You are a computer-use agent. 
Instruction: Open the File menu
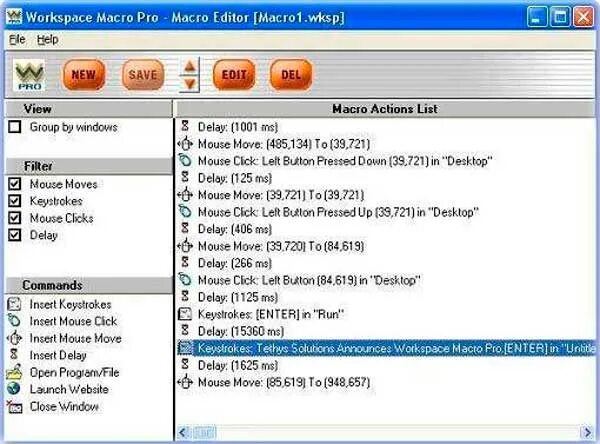coord(17,39)
